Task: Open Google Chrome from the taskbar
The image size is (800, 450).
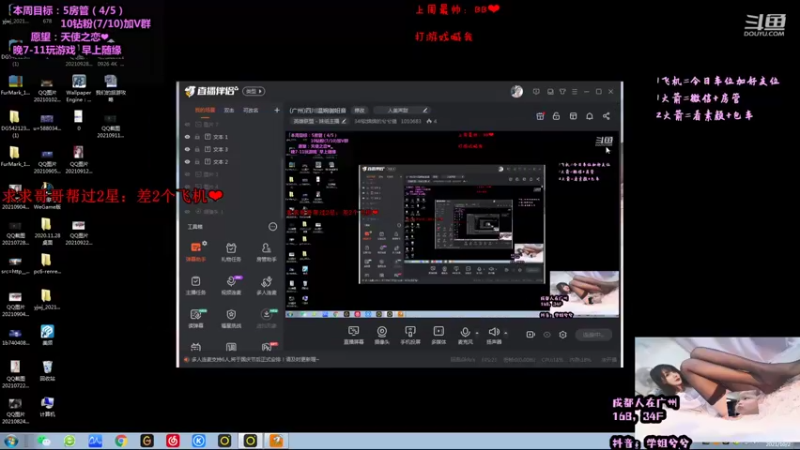Action: click(121, 441)
